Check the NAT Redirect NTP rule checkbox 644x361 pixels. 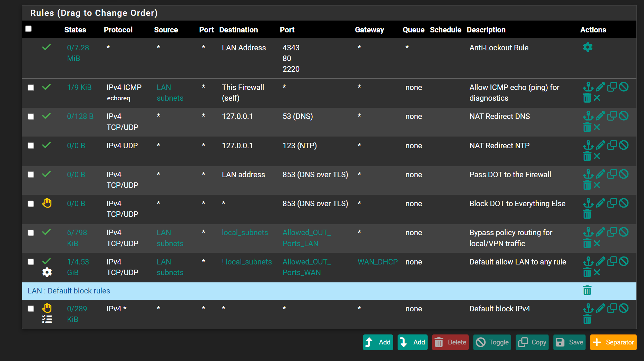pyautogui.click(x=31, y=146)
